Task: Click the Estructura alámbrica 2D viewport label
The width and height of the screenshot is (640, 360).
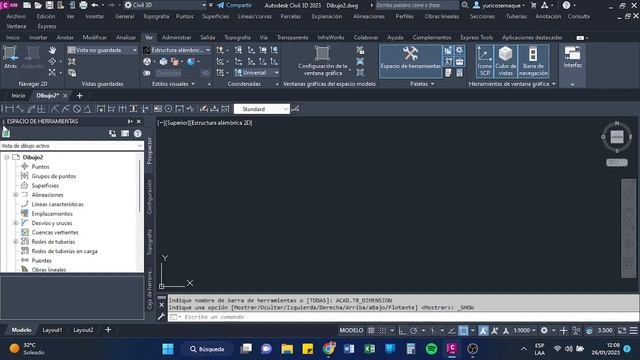Action: tap(221, 122)
